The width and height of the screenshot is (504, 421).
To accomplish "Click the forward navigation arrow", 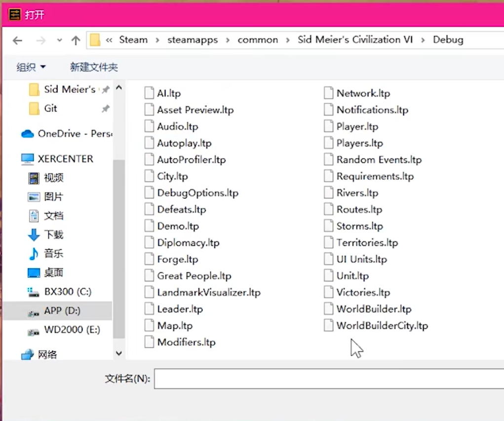I will (x=41, y=40).
